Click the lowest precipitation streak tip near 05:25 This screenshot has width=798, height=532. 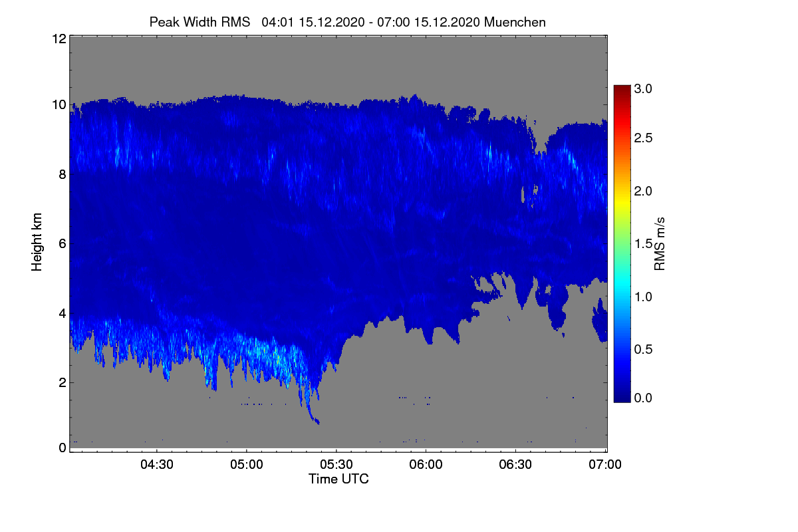[x=317, y=422]
